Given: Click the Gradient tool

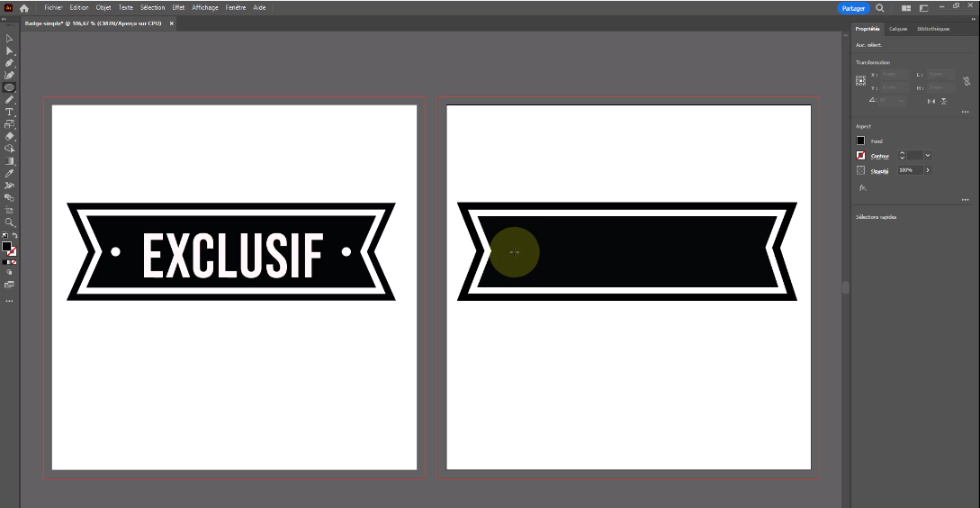Looking at the screenshot, I should tap(9, 160).
